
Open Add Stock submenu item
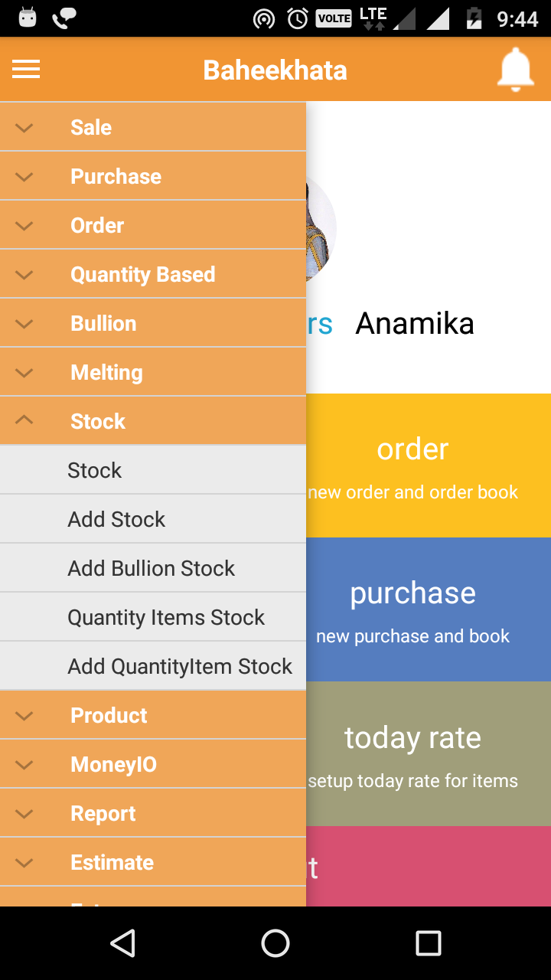pyautogui.click(x=116, y=519)
